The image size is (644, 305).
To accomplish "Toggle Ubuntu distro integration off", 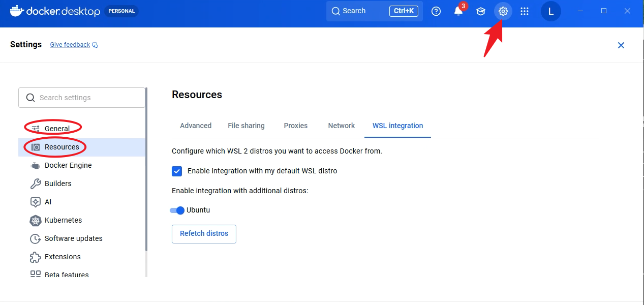I will point(177,210).
